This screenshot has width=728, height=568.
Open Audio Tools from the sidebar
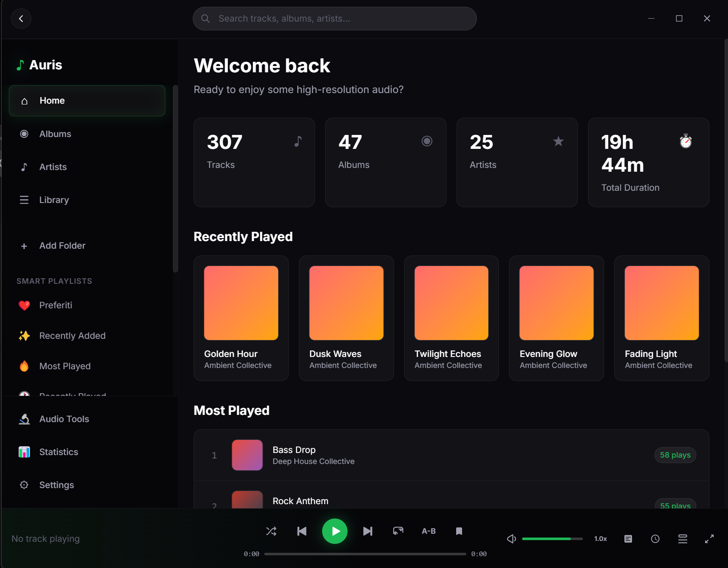coord(64,419)
